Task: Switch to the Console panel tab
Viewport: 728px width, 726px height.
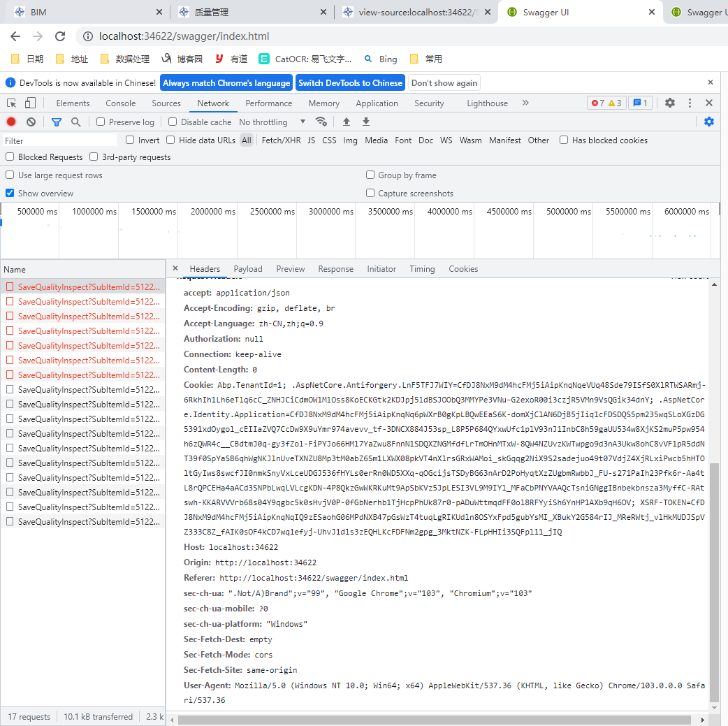Action: tap(121, 103)
